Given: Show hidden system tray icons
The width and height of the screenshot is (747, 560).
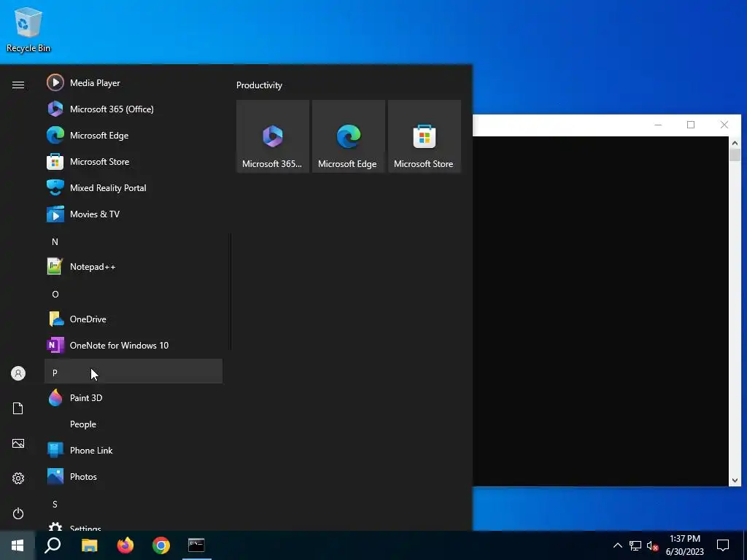Looking at the screenshot, I should point(617,545).
